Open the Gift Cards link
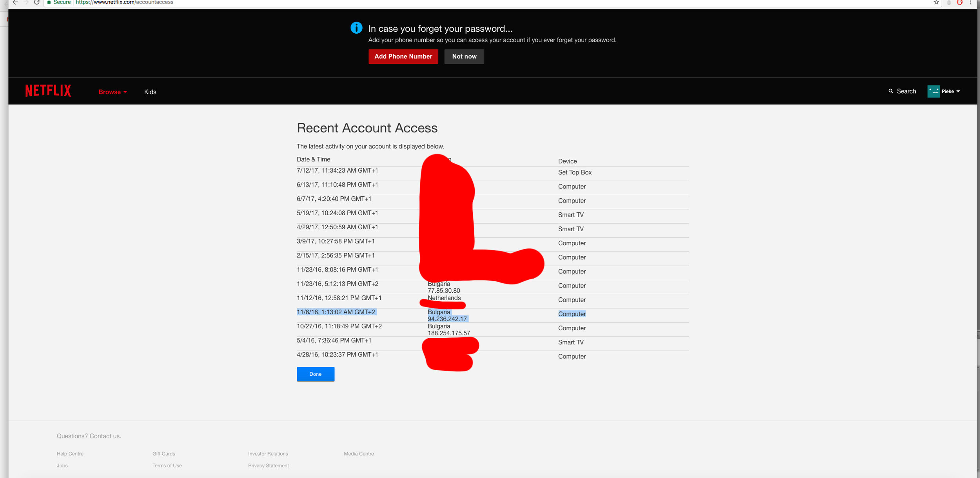980x478 pixels. (x=164, y=454)
